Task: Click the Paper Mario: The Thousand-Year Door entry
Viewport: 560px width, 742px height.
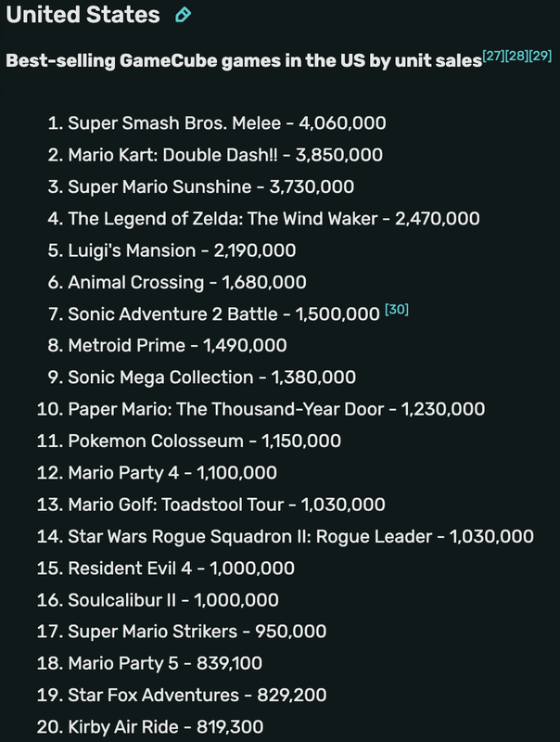Action: [x=276, y=409]
